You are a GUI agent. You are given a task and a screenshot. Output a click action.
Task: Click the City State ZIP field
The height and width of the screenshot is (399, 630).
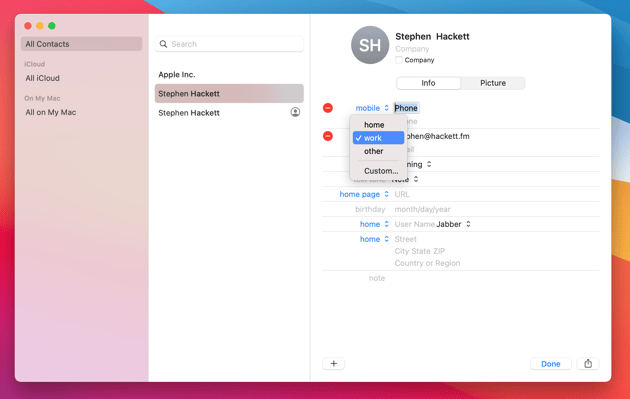tap(419, 251)
